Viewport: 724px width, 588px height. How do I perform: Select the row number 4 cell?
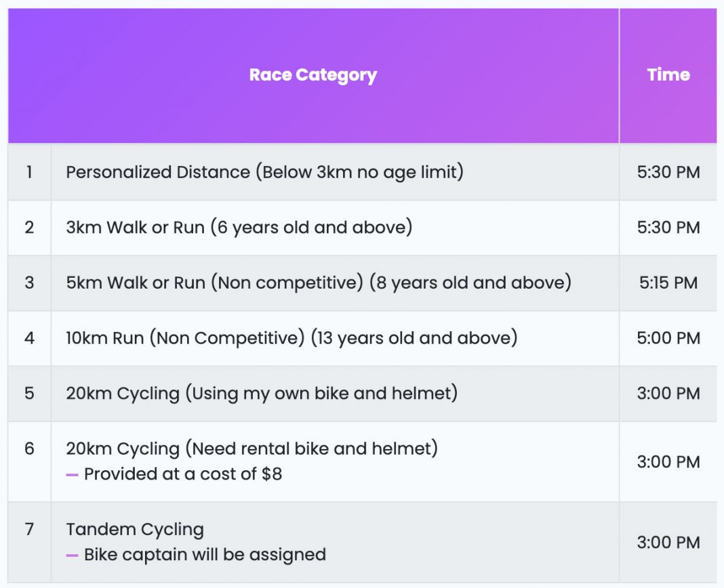click(x=29, y=338)
